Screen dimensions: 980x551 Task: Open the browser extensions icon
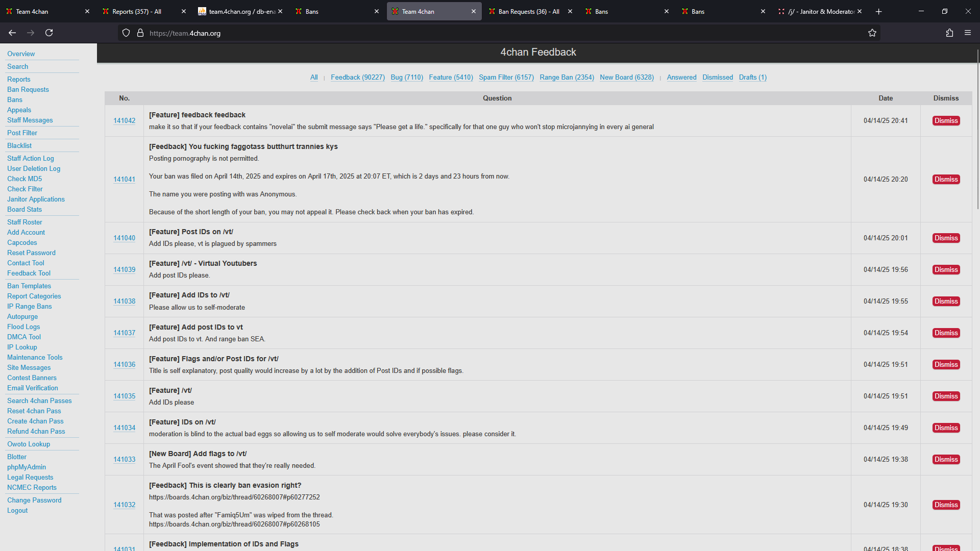949,33
